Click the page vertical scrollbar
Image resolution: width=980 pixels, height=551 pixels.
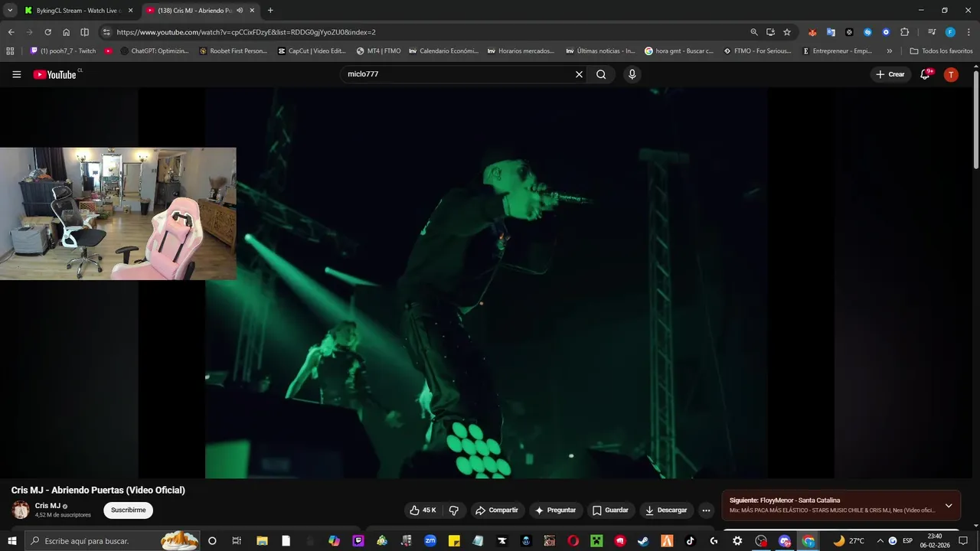(x=975, y=119)
